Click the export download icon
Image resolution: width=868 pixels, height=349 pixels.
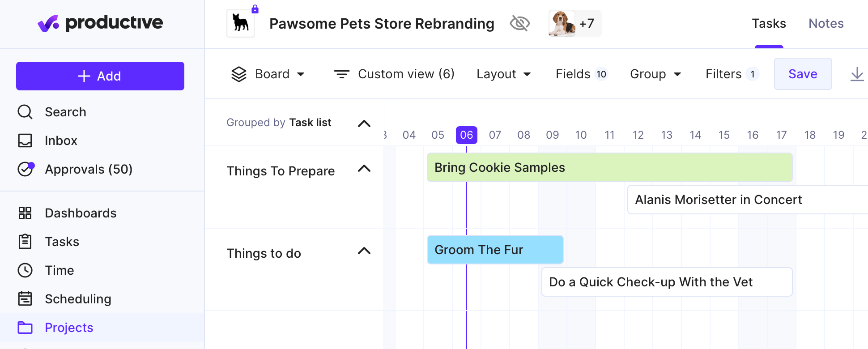[857, 74]
